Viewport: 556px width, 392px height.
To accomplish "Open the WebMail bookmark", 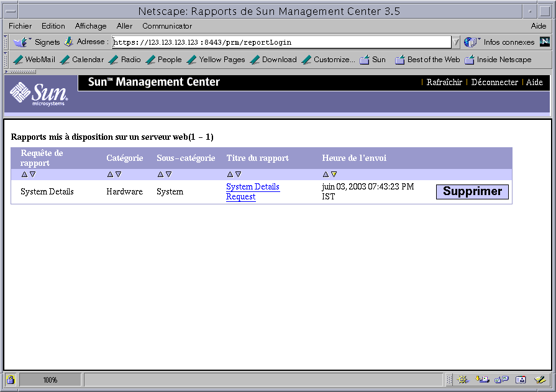I will (34, 60).
